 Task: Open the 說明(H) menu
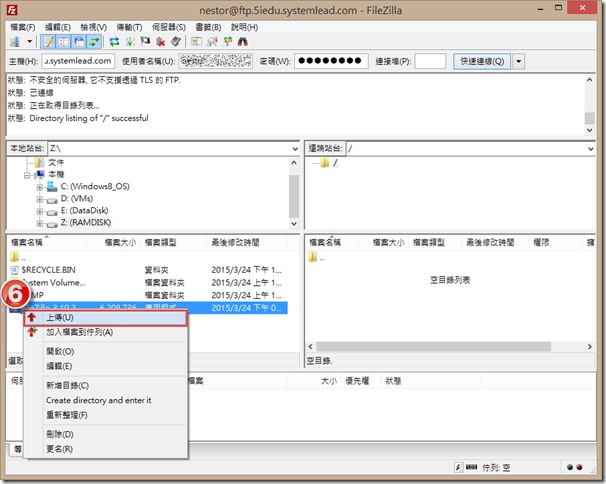244,27
